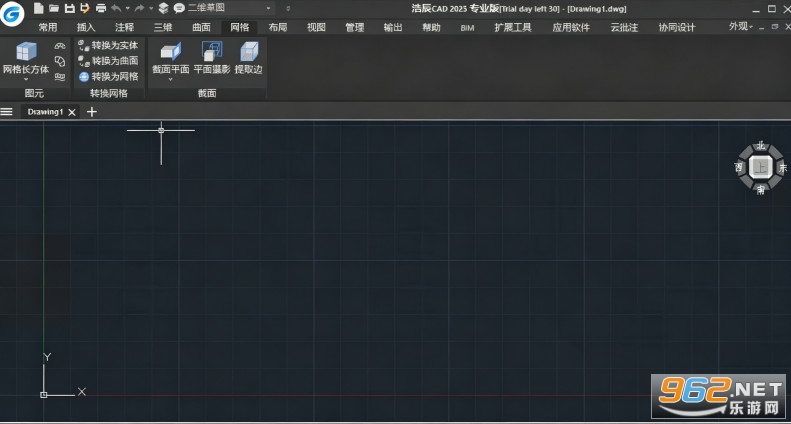791x424 pixels.
Task: Open the layers stack icon in top toolbar
Action: click(x=163, y=8)
